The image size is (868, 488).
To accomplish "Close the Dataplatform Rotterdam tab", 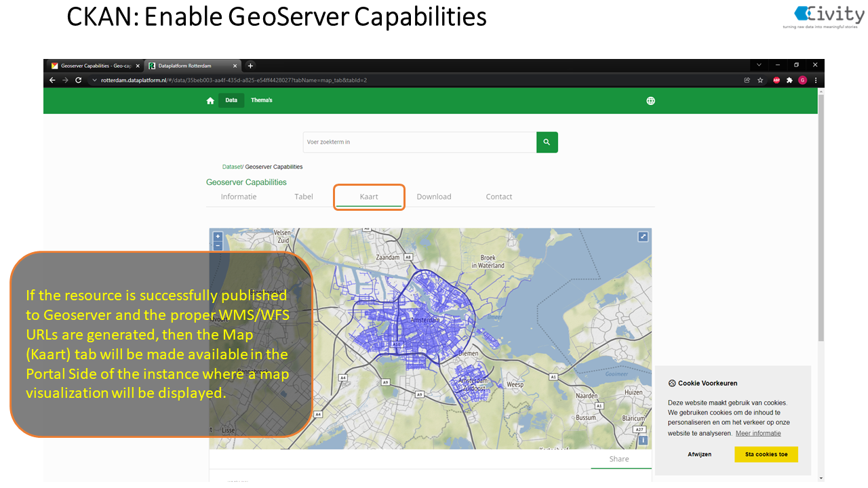I will tap(235, 66).
